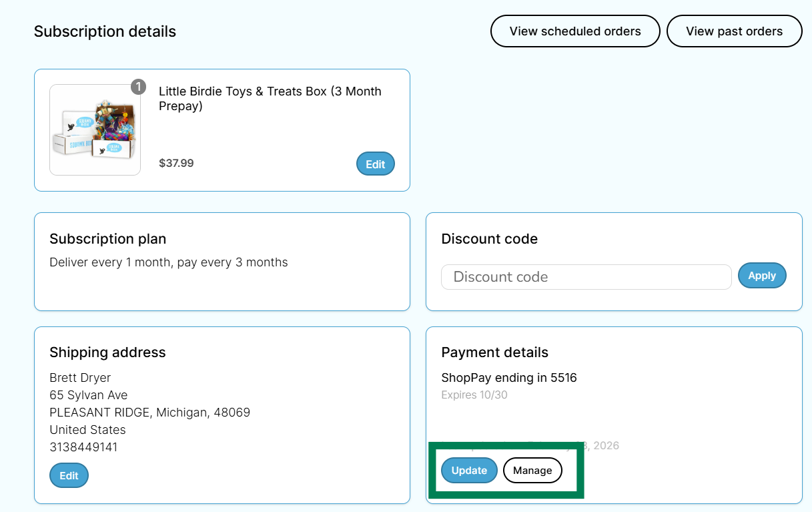Image resolution: width=812 pixels, height=512 pixels.
Task: Click the Subscription details page heading
Action: [105, 31]
